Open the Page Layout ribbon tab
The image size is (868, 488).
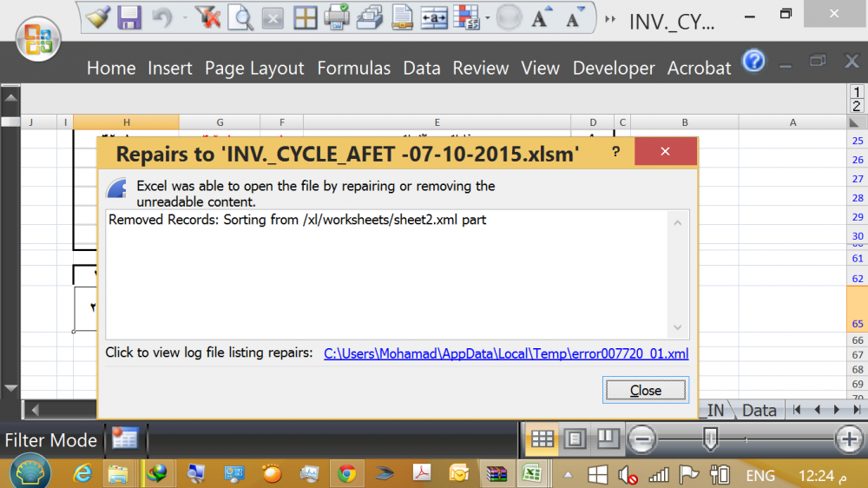pos(254,68)
